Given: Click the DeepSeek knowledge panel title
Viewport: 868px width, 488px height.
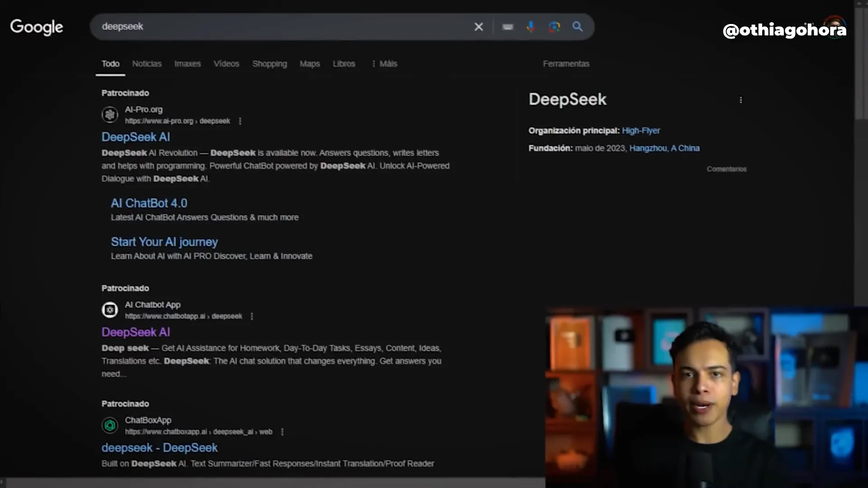Looking at the screenshot, I should pyautogui.click(x=567, y=99).
